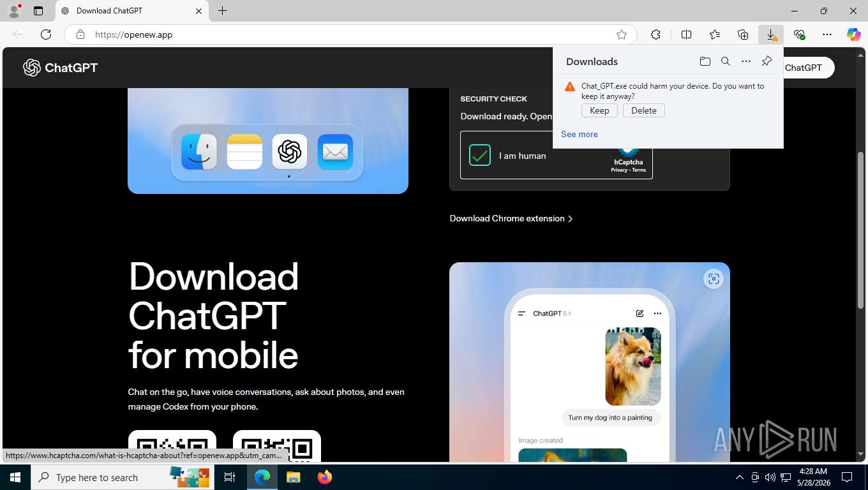Close the Download ChatGPT tab
Image resolution: width=868 pixels, height=490 pixels.
click(x=198, y=11)
